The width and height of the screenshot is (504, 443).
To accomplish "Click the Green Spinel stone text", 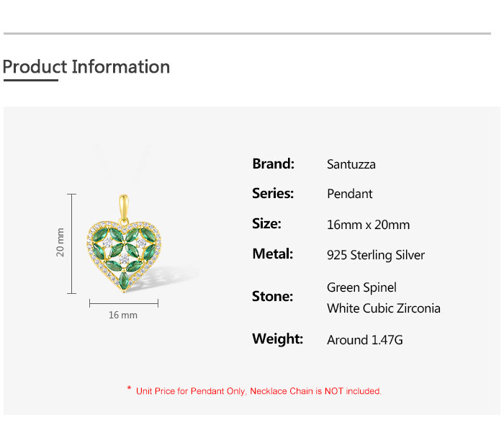I will point(361,287).
